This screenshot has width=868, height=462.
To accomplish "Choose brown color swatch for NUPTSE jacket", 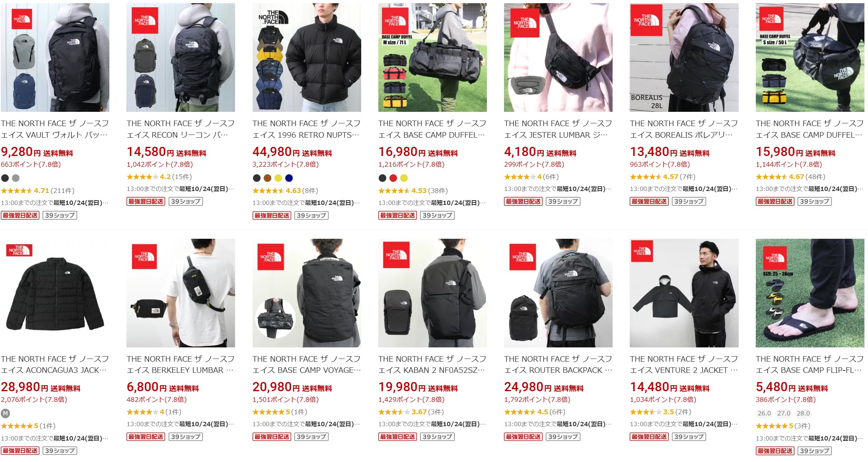I will 267,178.
